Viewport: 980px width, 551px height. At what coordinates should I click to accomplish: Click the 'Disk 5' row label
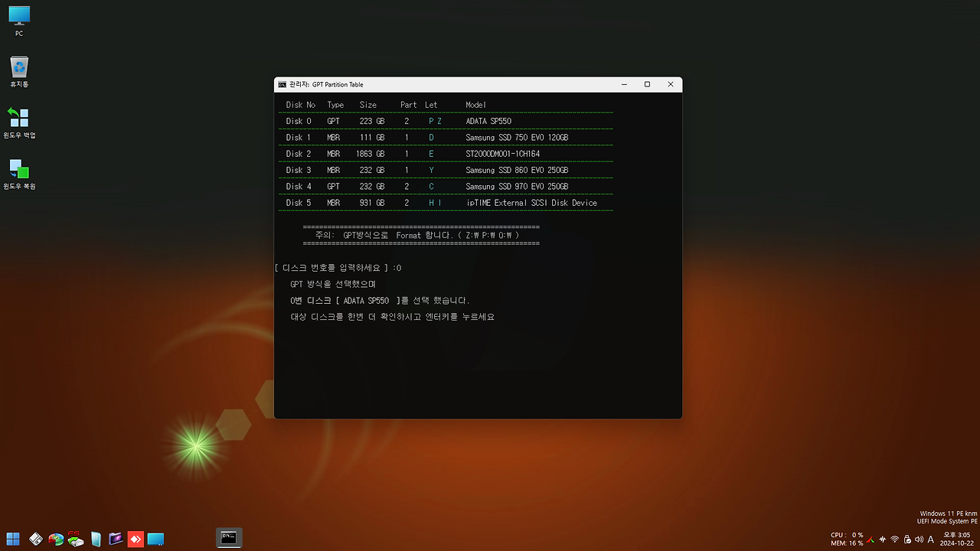[x=299, y=203]
